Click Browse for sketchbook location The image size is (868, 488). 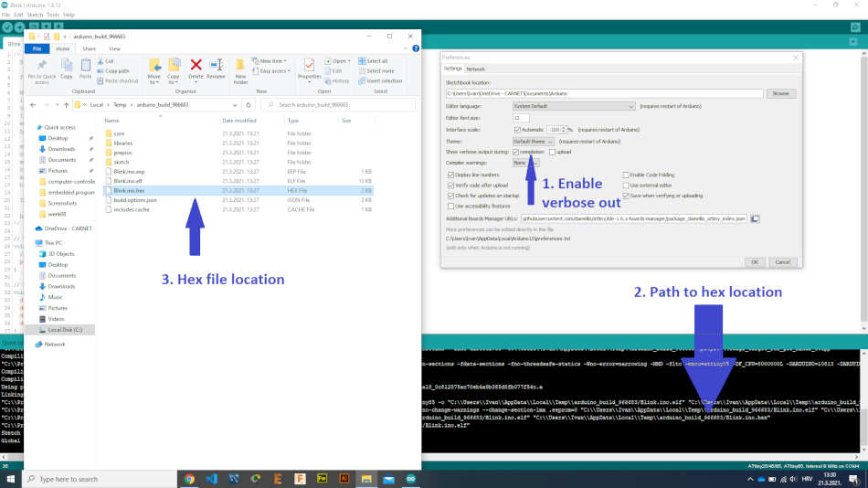tap(781, 93)
